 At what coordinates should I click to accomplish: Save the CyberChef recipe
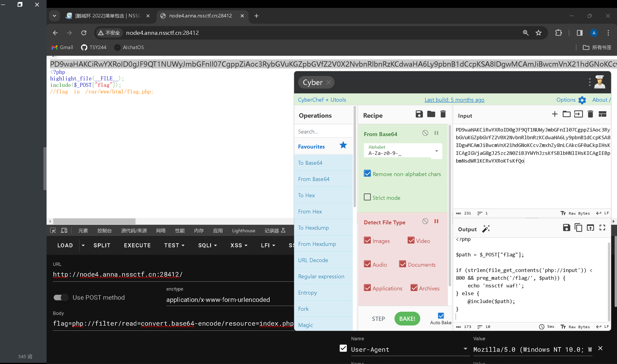[x=419, y=114]
